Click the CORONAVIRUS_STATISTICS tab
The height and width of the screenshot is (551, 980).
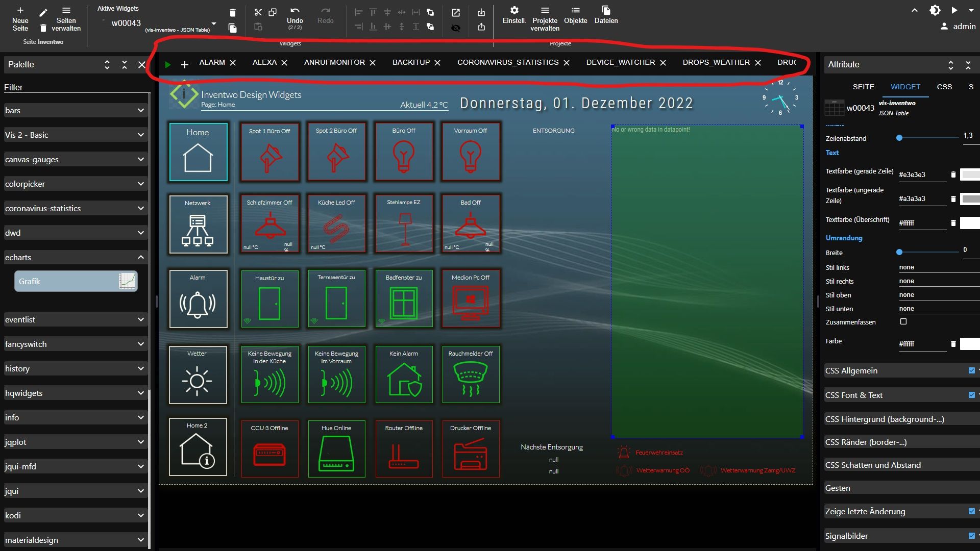click(x=508, y=63)
